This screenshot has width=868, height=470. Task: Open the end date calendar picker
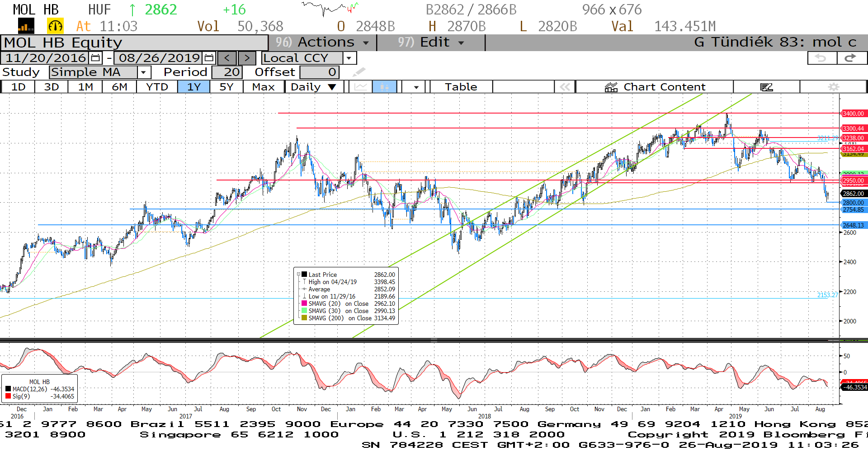(x=209, y=58)
